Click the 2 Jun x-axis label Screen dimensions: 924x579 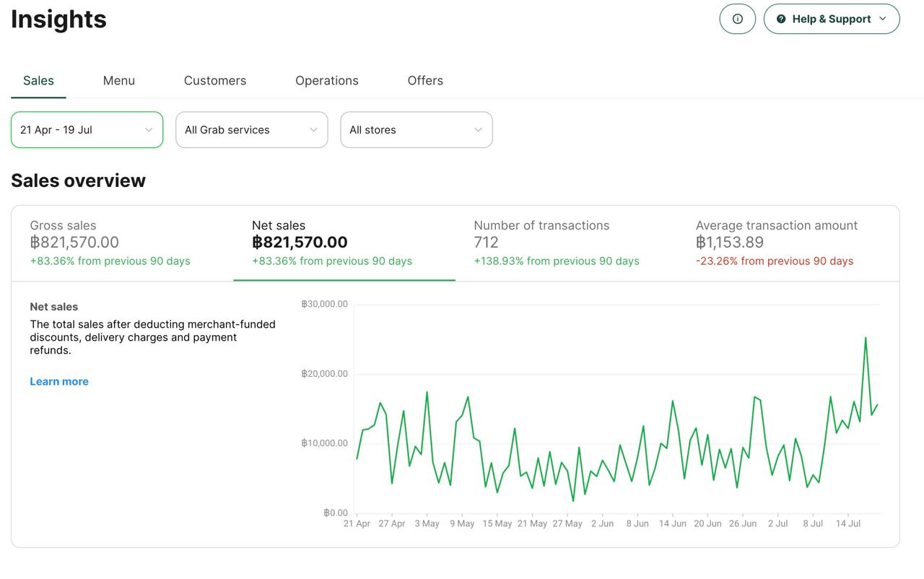pyautogui.click(x=602, y=523)
